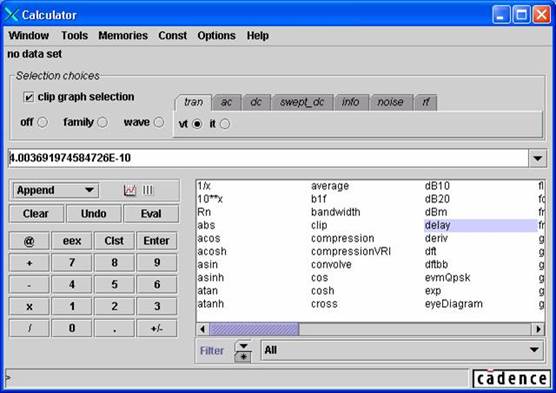
Task: Click the scroll right arrow of function list
Action: (x=538, y=329)
